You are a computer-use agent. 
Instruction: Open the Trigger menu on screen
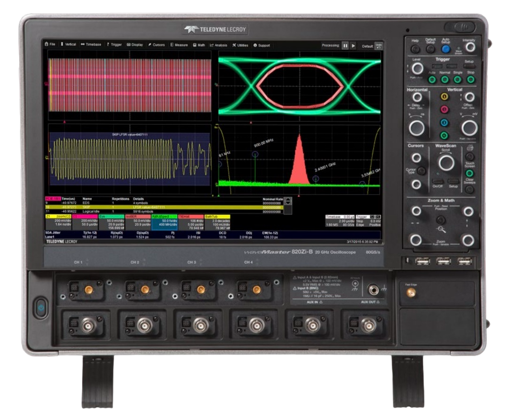point(114,45)
